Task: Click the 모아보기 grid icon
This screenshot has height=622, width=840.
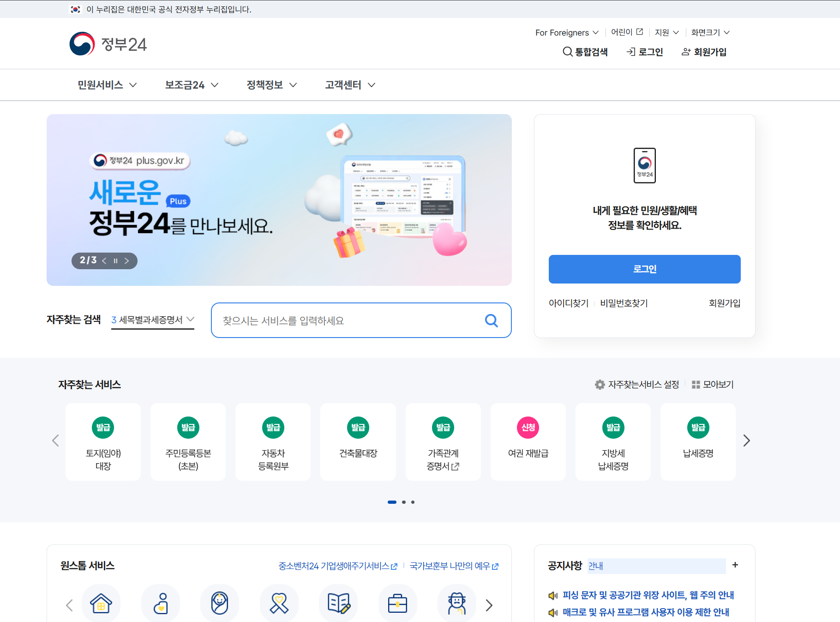Action: pyautogui.click(x=713, y=385)
